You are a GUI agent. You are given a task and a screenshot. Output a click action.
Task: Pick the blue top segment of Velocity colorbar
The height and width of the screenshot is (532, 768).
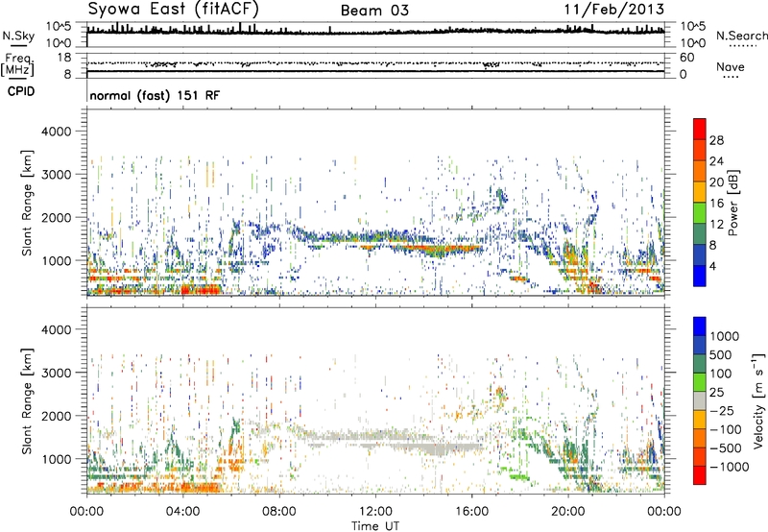[700, 326]
